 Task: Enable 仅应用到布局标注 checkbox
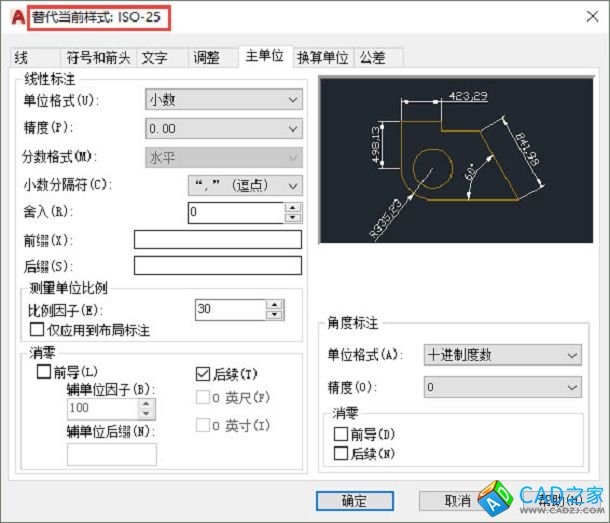click(38, 329)
